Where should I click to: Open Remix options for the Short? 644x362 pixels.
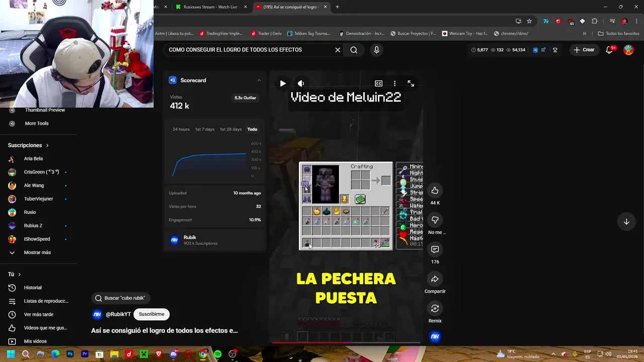(x=435, y=308)
